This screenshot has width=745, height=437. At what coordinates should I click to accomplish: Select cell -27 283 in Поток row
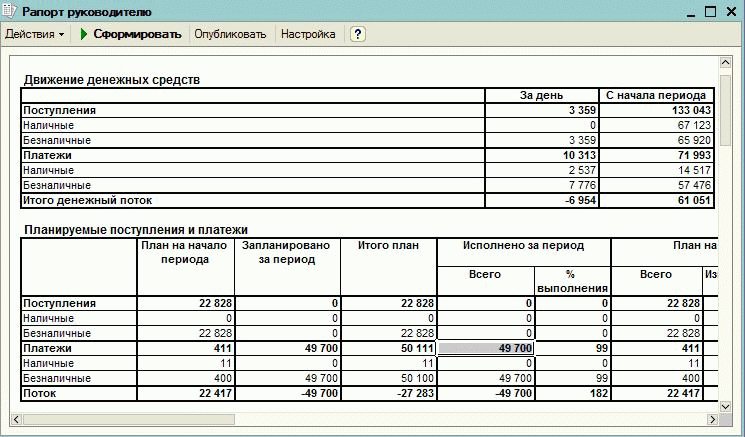(x=389, y=393)
